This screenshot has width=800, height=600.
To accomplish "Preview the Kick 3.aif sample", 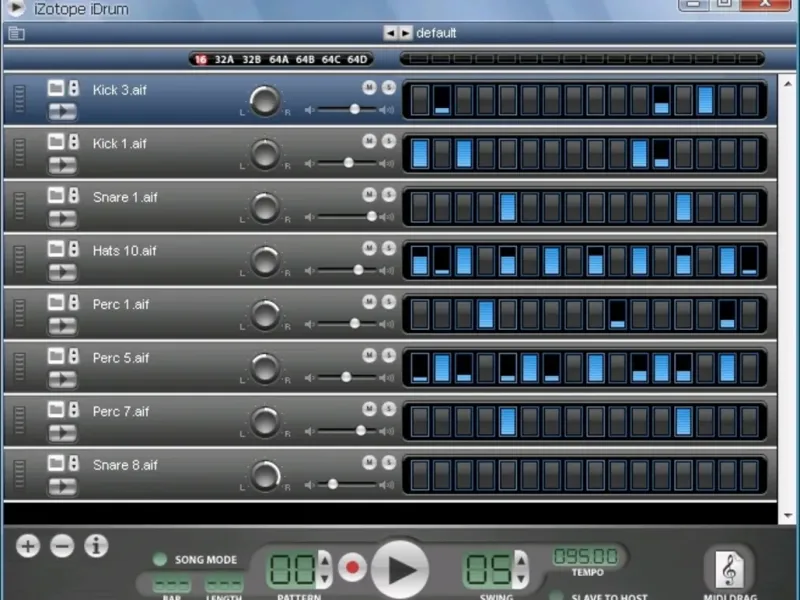I will point(62,111).
